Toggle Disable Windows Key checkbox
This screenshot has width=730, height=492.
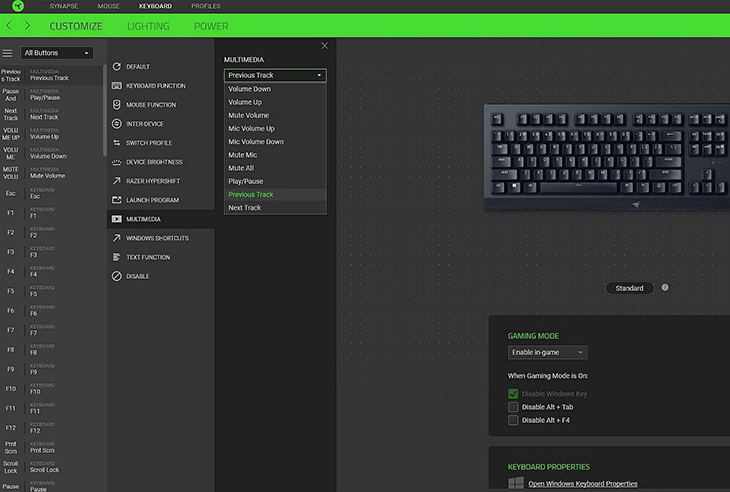[513, 394]
